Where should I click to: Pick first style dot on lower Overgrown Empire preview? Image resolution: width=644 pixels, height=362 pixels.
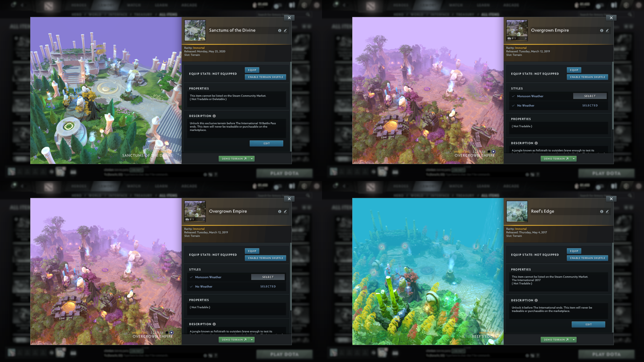167,333
